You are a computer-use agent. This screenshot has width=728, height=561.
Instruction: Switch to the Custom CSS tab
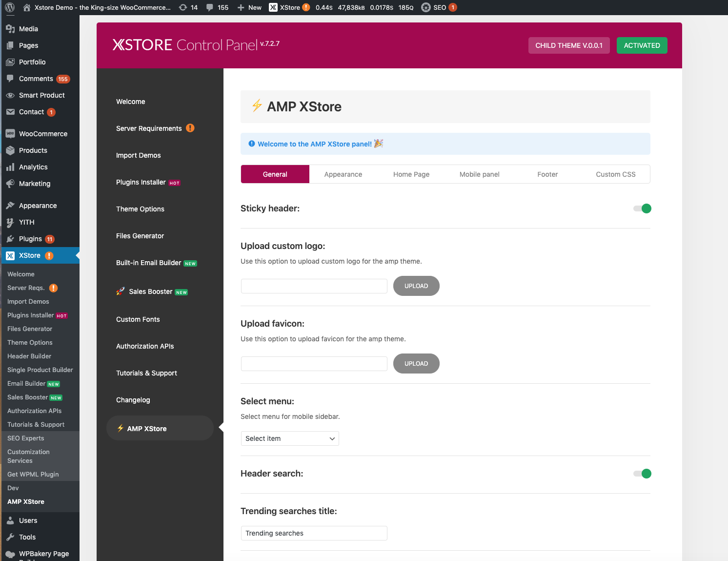coord(616,174)
